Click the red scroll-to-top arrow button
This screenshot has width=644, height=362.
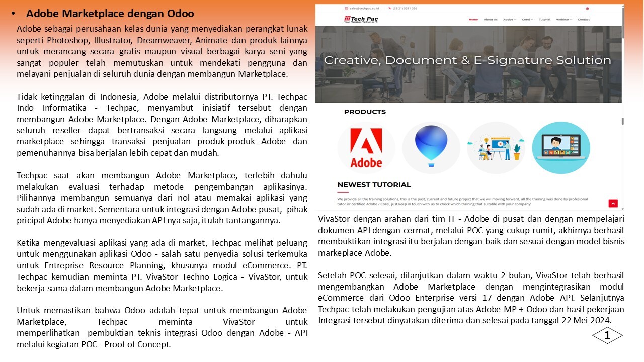point(612,203)
